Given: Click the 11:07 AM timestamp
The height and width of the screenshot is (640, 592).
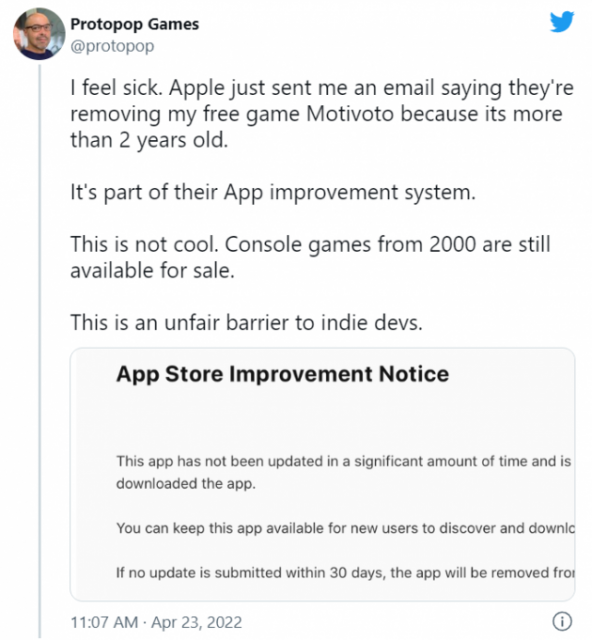Looking at the screenshot, I should [x=104, y=622].
